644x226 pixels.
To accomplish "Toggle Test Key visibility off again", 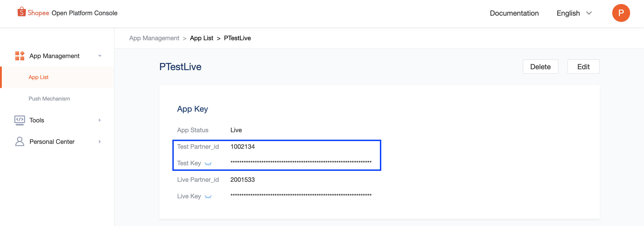I will 208,164.
